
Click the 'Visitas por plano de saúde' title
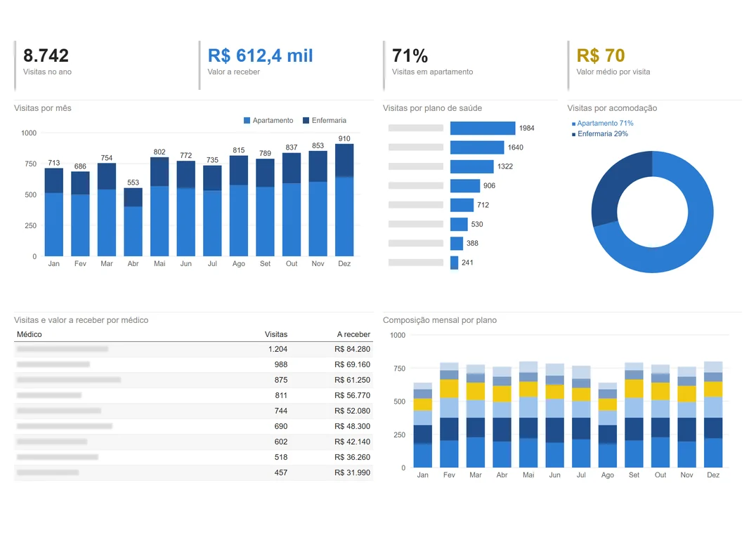[x=433, y=108]
